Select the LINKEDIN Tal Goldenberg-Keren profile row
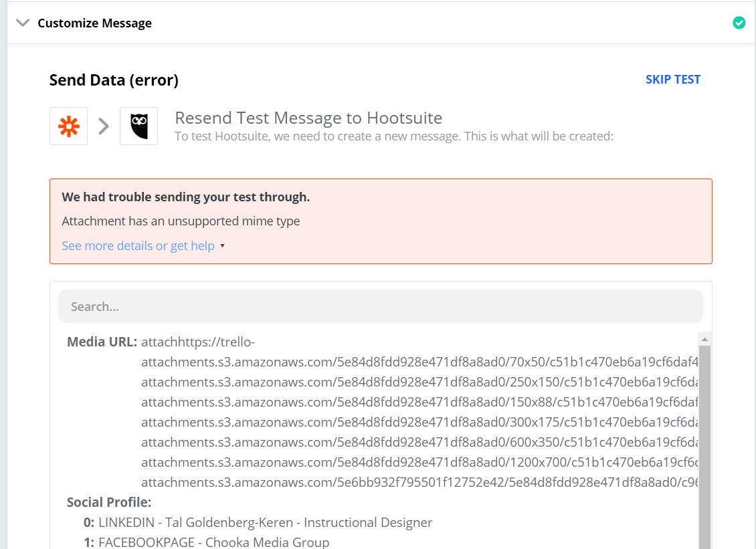The height and width of the screenshot is (549, 756). tap(258, 522)
